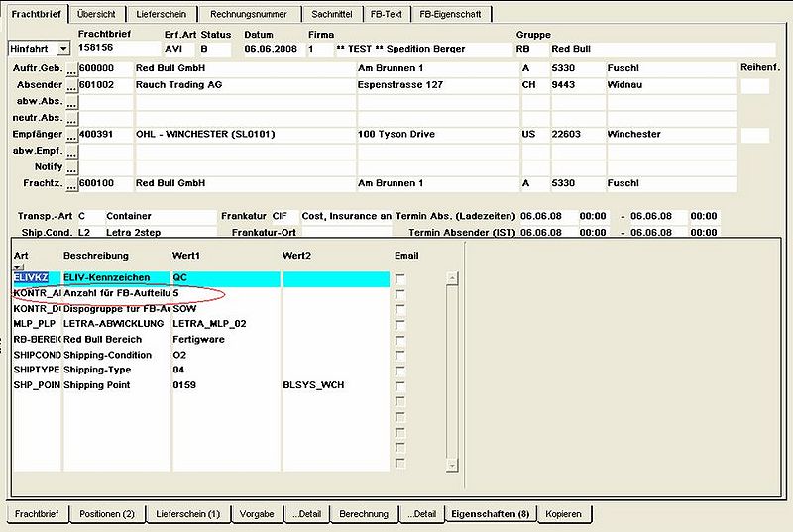Viewport: 793px width, 532px height.
Task: Switch to the Übersicht tab
Action: coord(96,14)
